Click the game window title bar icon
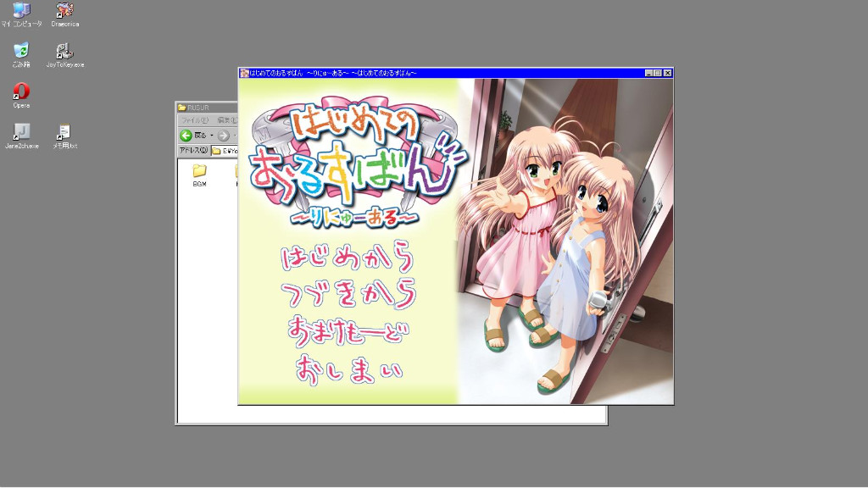 244,73
